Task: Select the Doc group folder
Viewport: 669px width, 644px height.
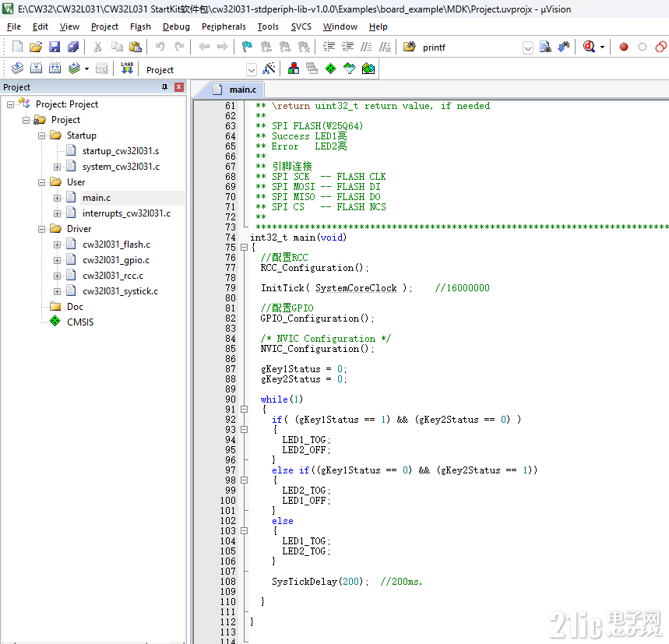Action: pos(75,307)
